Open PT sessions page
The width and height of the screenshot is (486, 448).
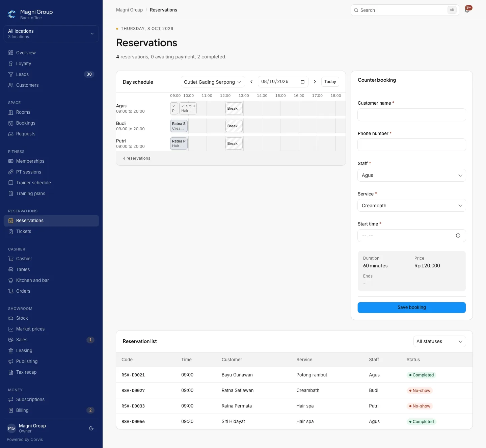(51, 172)
